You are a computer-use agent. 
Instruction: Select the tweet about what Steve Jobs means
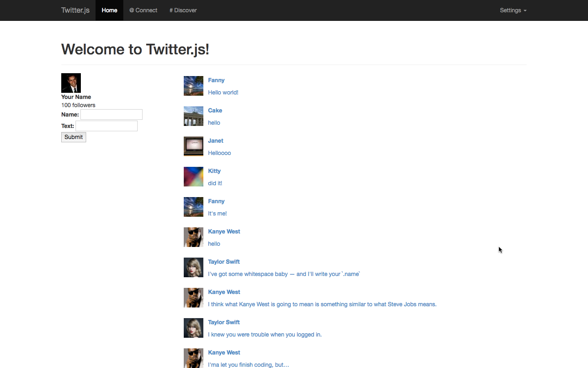(322, 304)
